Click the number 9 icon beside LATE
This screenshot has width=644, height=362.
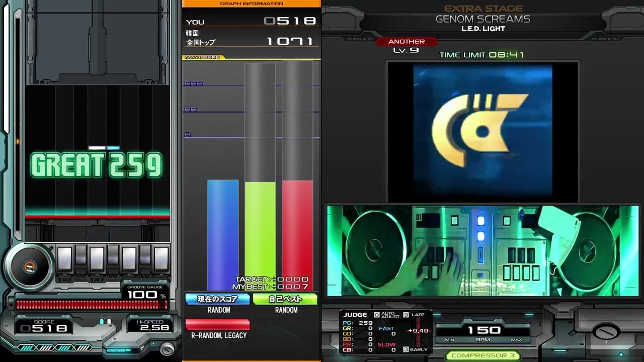[406, 315]
